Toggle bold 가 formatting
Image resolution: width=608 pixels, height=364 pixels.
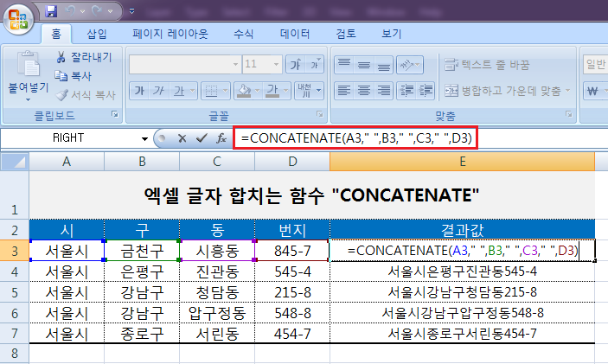(x=139, y=91)
